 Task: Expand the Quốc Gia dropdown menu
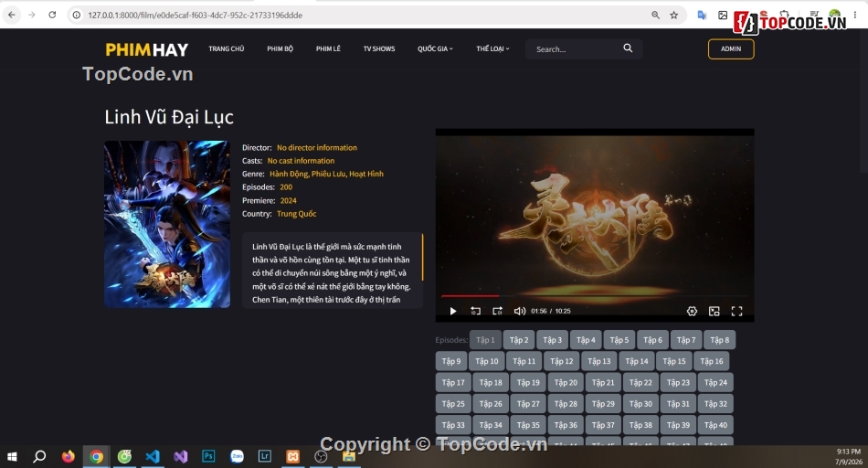click(435, 48)
